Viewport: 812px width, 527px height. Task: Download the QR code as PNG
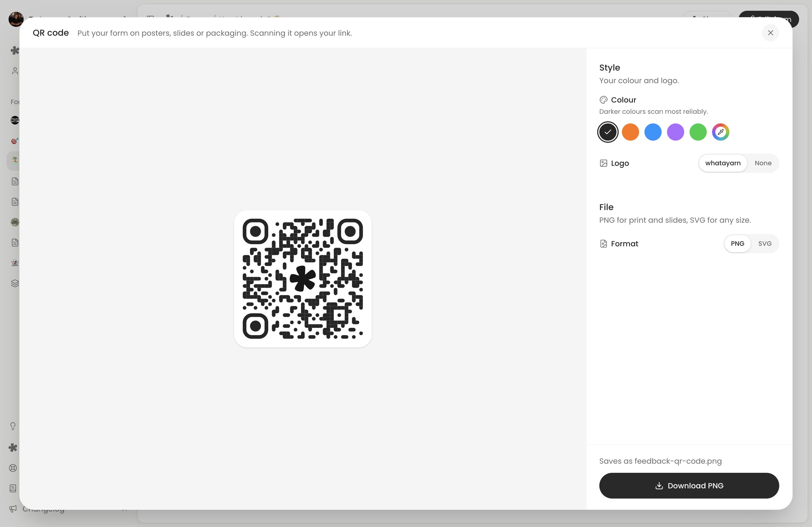[x=689, y=485]
